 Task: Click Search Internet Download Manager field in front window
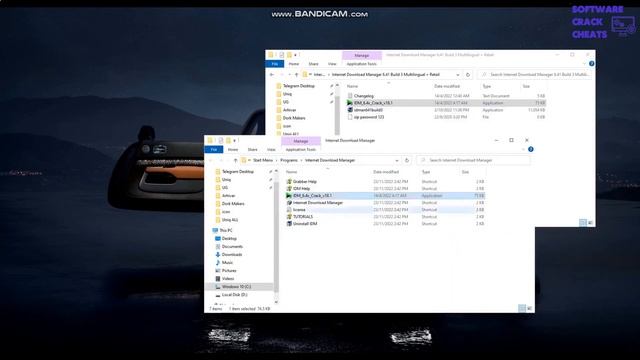click(473, 160)
